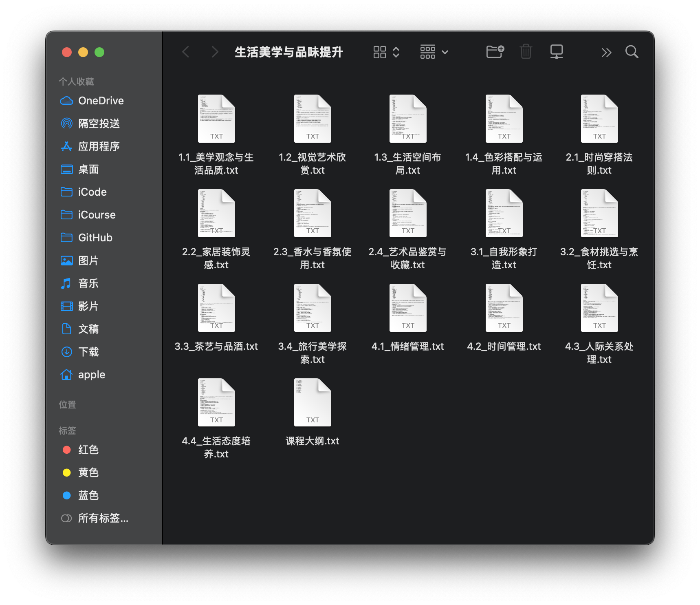Click the 位置 locations section header
Screen dimensions: 700x605
[x=67, y=404]
